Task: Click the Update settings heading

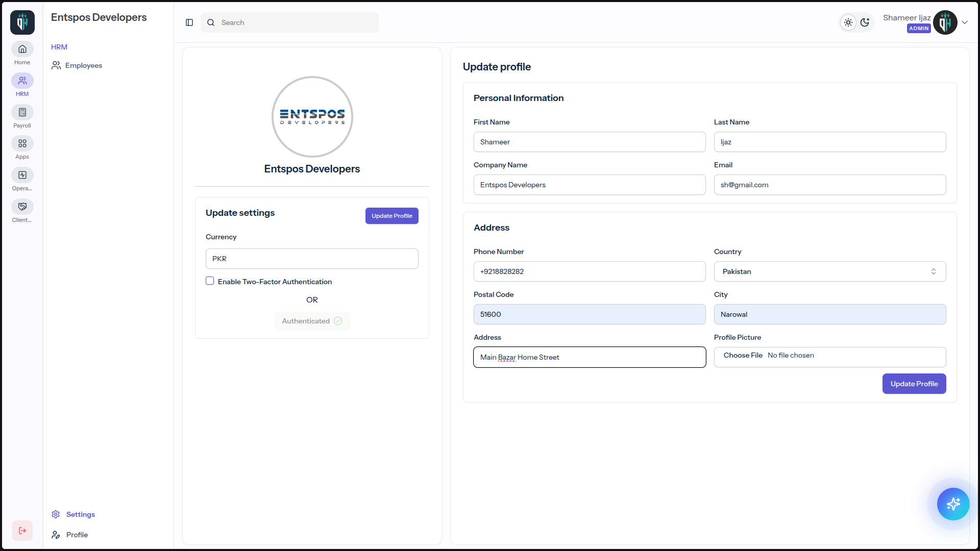Action: 240,213
